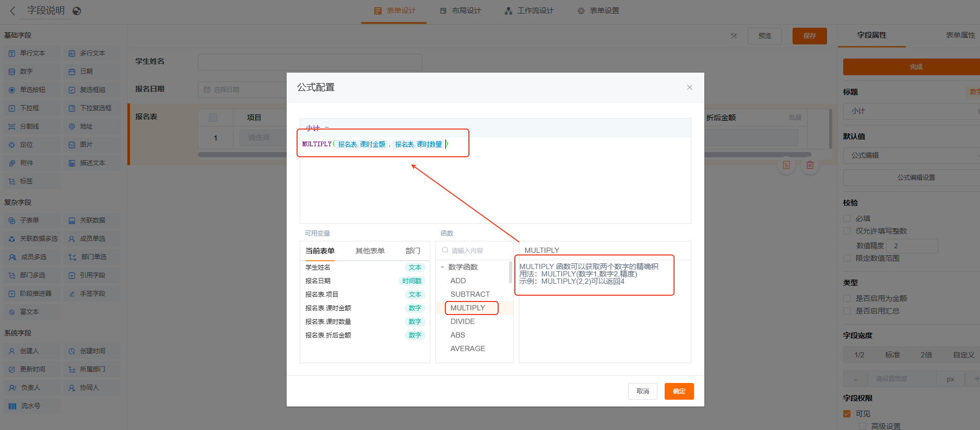Open the 公式编辑 default value dropdown
Screen dimensions: 980x430
(911, 155)
